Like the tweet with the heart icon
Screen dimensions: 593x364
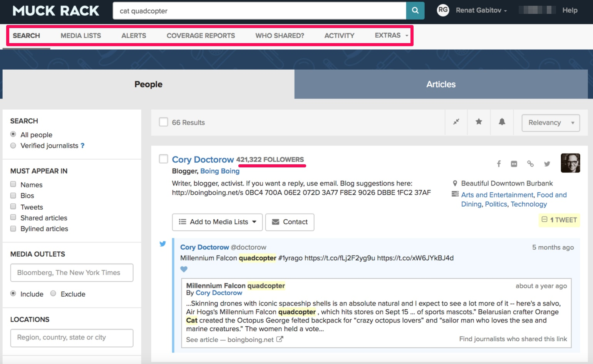click(184, 269)
